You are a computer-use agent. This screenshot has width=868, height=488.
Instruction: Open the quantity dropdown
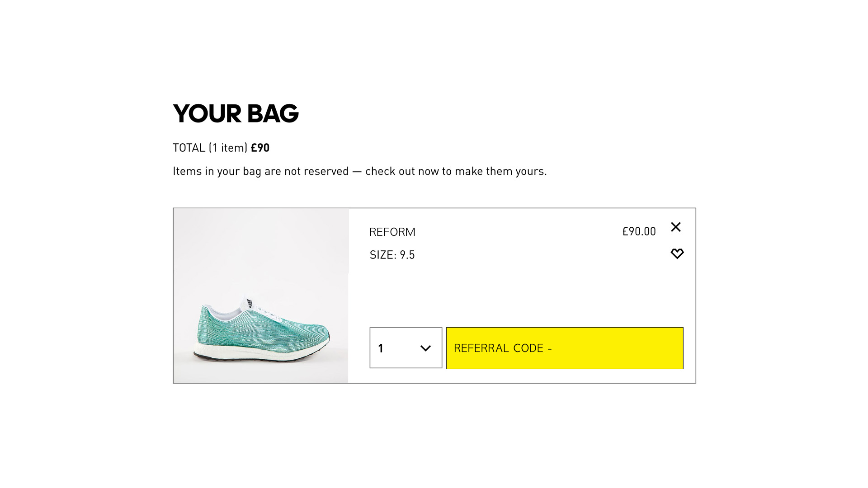coord(406,348)
